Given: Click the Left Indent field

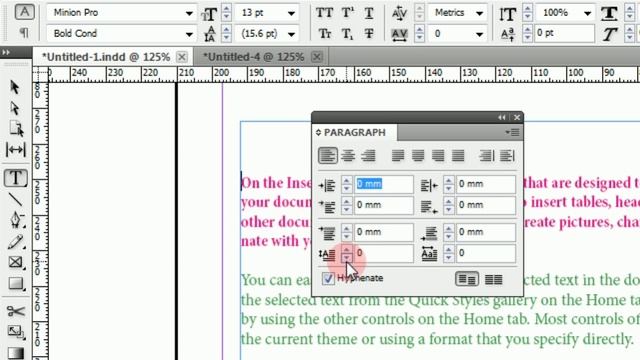Looking at the screenshot, I should 384,184.
